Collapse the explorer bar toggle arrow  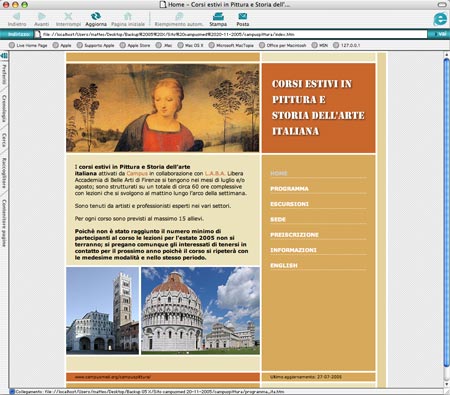pos(4,56)
